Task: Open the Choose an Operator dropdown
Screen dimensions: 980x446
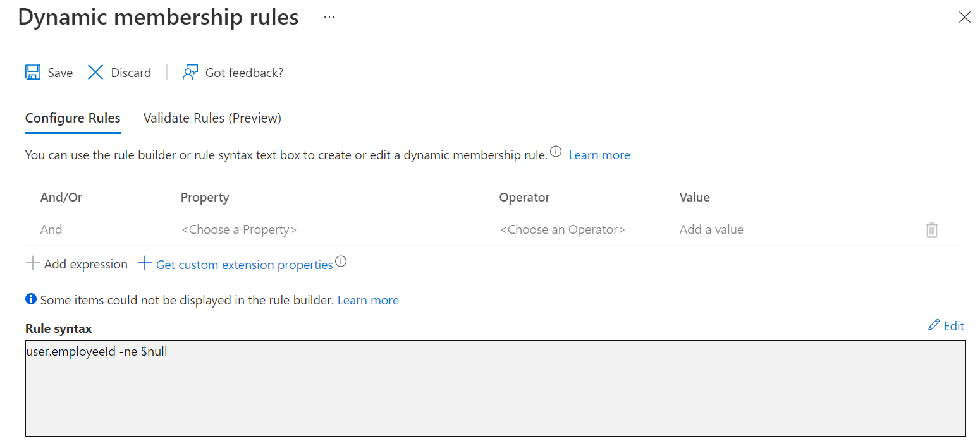Action: pyautogui.click(x=562, y=230)
